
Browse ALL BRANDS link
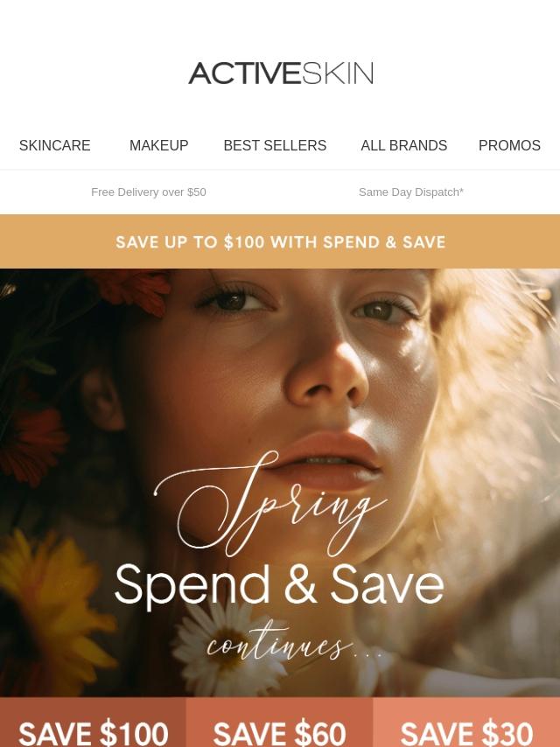click(403, 145)
